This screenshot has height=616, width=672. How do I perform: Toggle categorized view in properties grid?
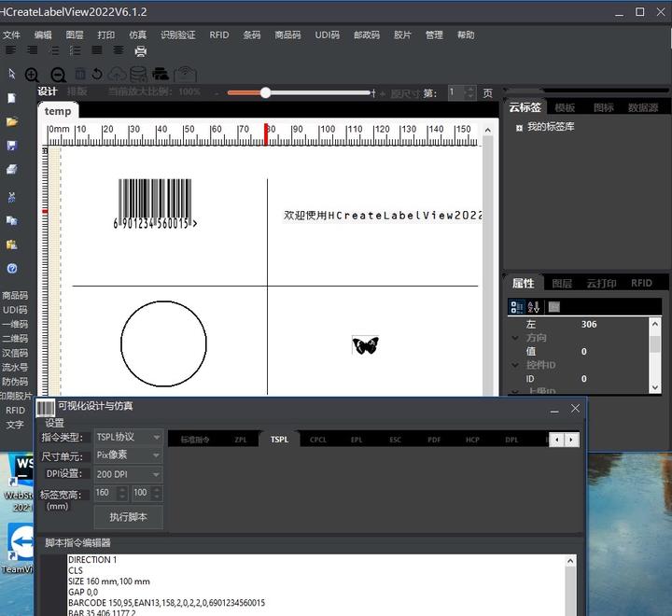pyautogui.click(x=516, y=306)
